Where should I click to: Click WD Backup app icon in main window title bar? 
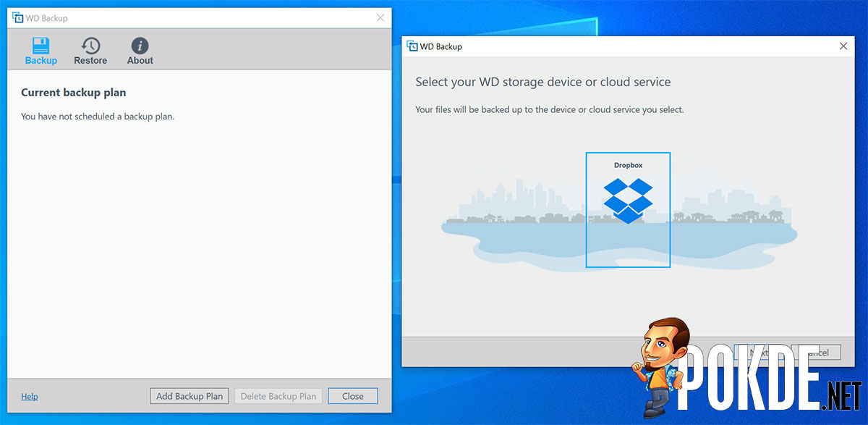pyautogui.click(x=18, y=18)
